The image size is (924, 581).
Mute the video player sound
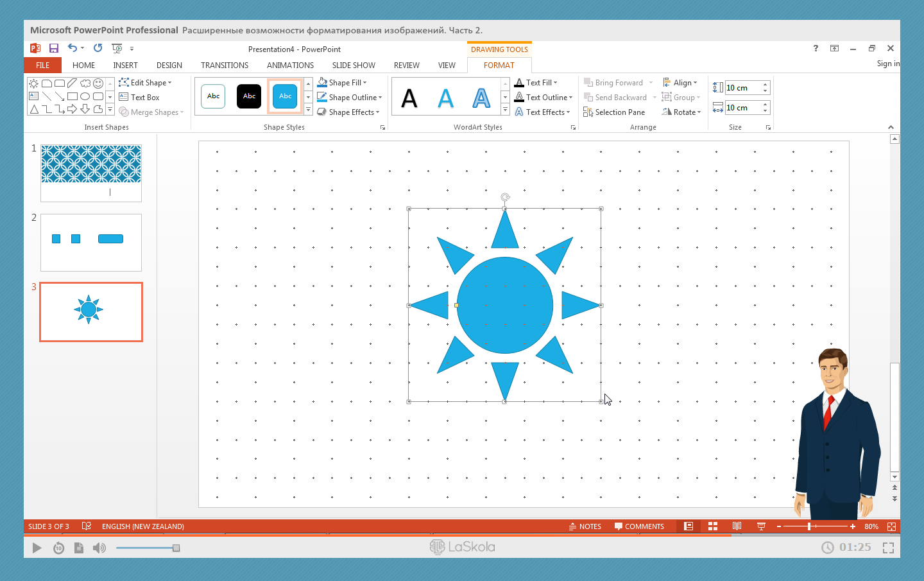pos(99,548)
